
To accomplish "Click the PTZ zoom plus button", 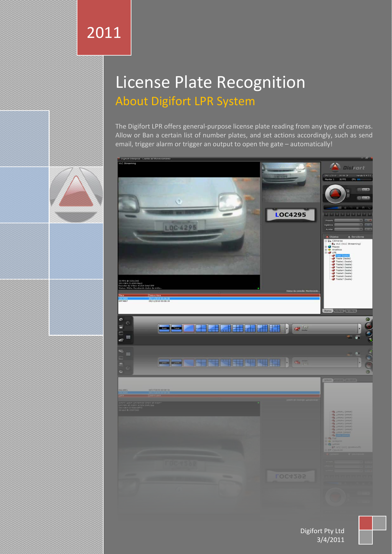I will 348,191.
